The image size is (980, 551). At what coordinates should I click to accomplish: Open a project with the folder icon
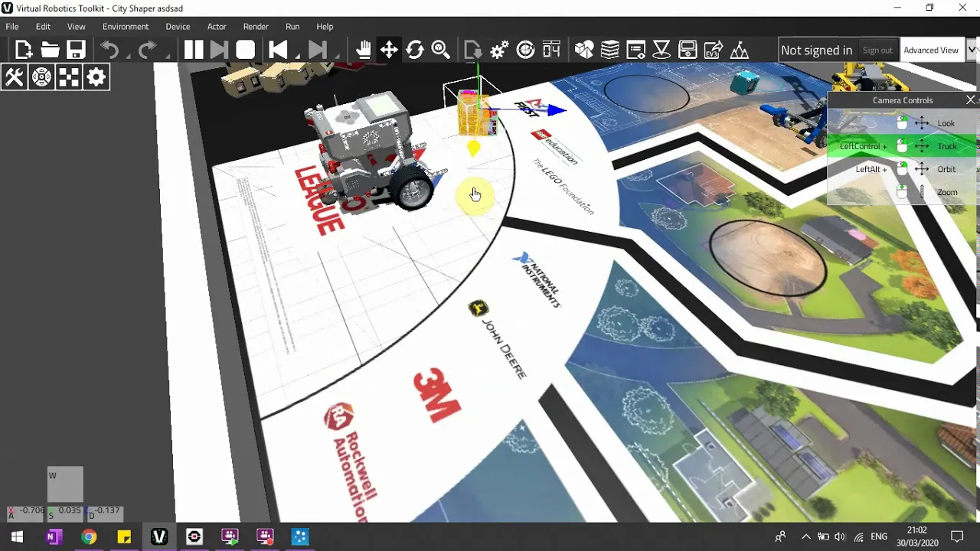point(50,51)
